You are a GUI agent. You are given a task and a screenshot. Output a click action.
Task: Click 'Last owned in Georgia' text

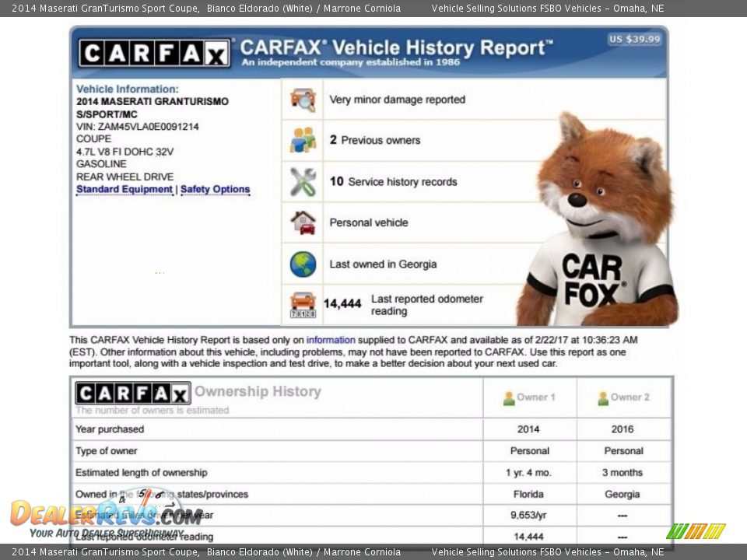point(383,264)
